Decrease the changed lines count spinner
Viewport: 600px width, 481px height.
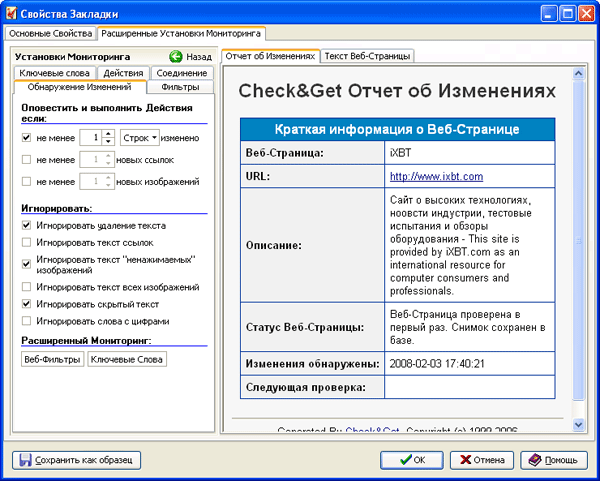click(108, 142)
